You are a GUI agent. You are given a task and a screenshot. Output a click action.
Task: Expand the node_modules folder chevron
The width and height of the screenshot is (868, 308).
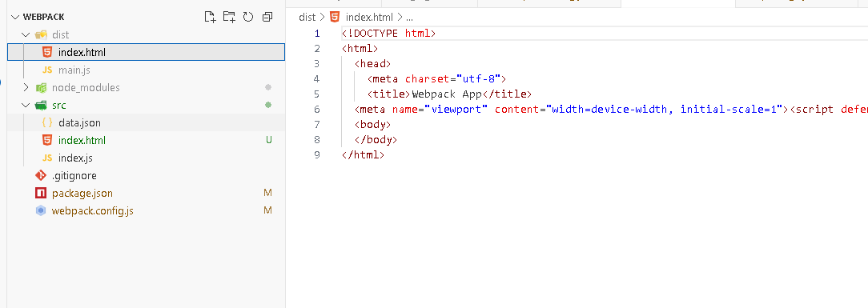pyautogui.click(x=26, y=87)
